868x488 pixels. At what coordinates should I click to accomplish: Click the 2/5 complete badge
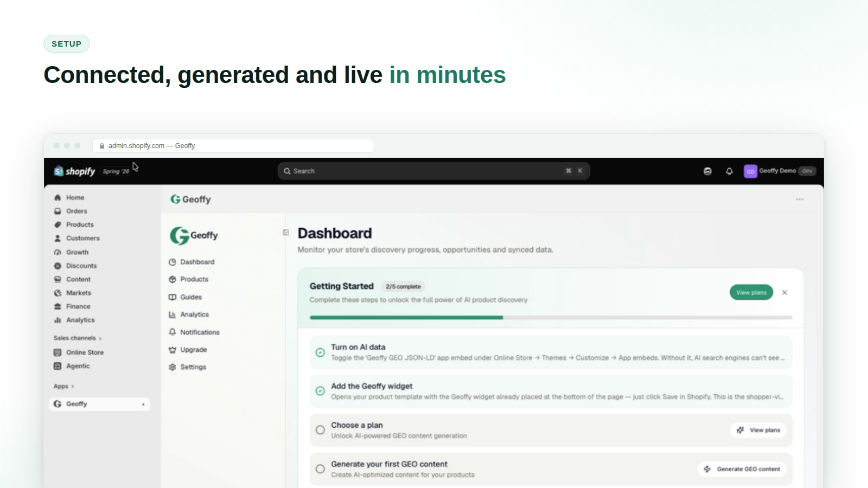click(403, 286)
